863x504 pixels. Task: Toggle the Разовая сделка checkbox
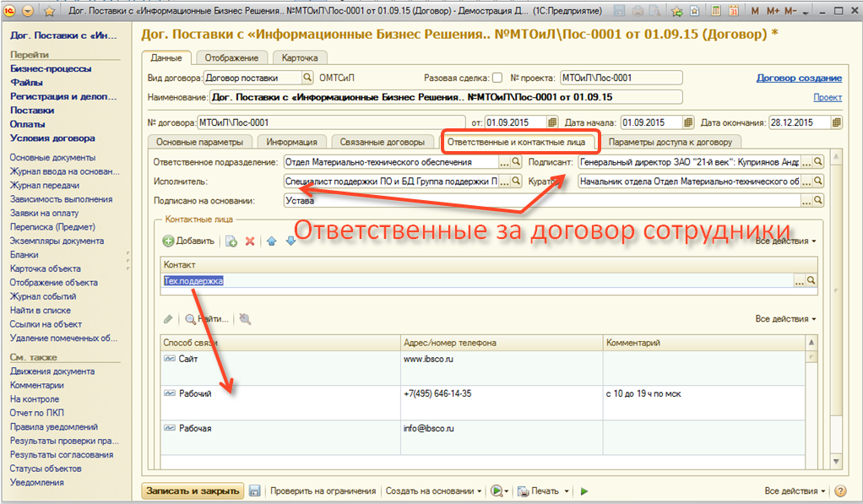click(x=497, y=78)
